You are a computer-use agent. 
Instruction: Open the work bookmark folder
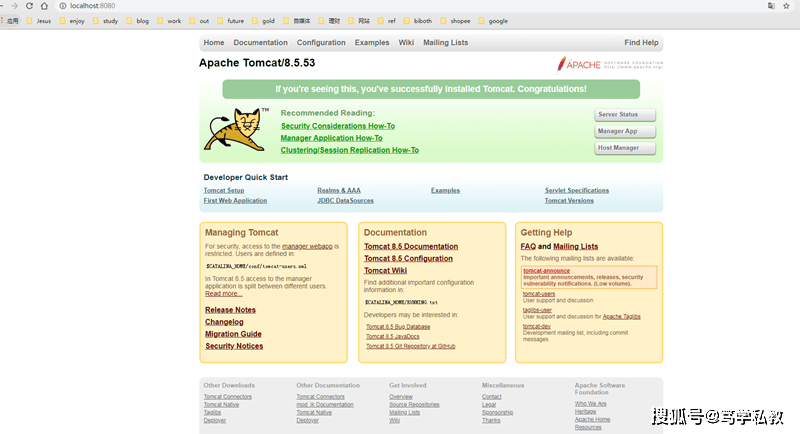coord(169,21)
